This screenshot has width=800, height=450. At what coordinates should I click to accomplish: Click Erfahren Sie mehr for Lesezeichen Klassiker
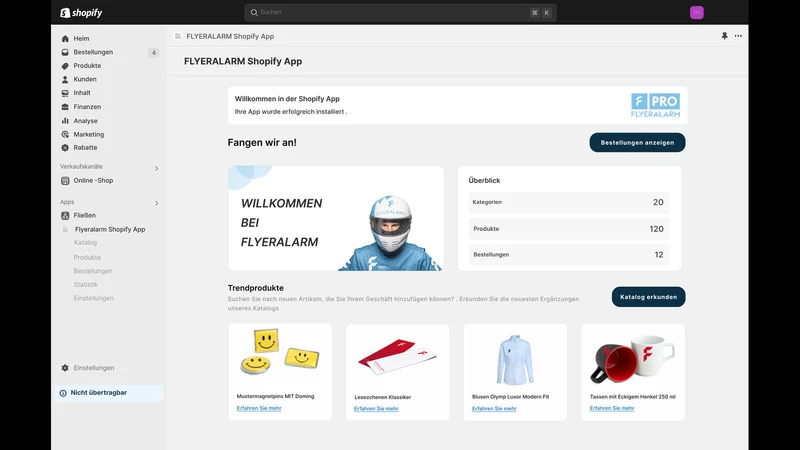tap(376, 409)
